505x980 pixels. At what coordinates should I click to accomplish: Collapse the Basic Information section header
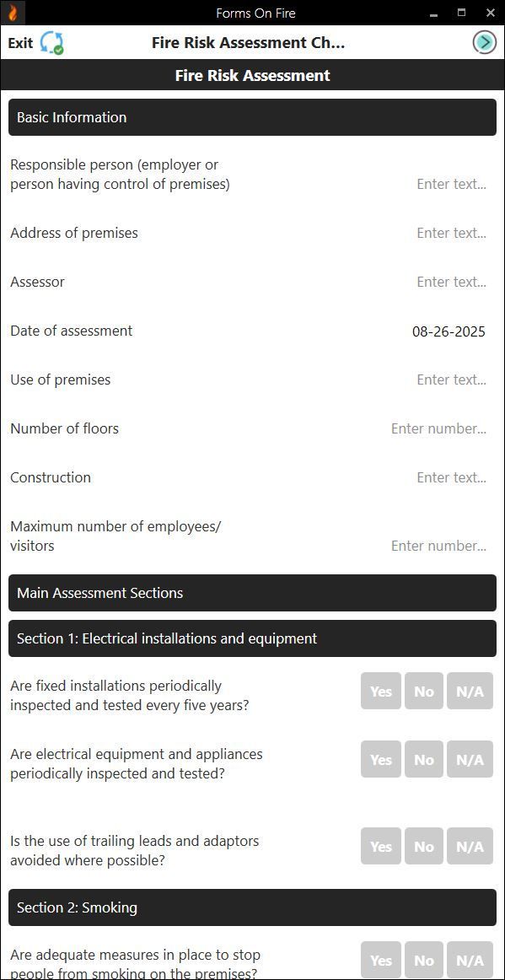click(x=252, y=117)
